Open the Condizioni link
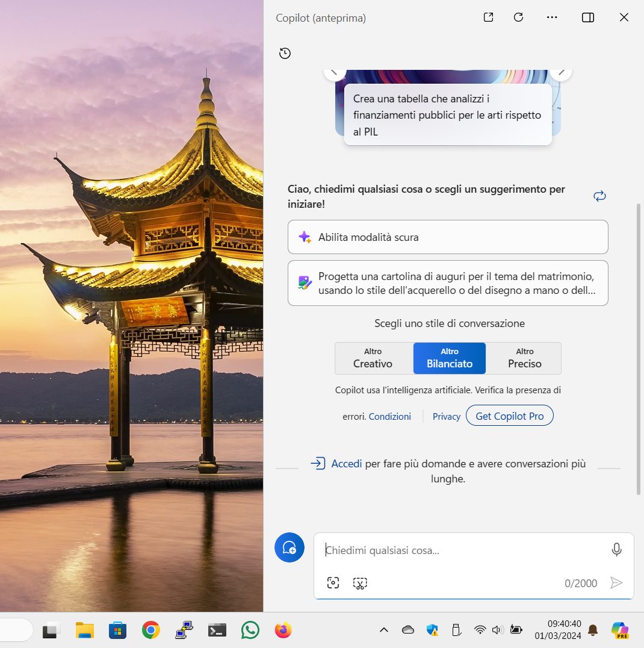This screenshot has height=648, width=644. pyautogui.click(x=389, y=416)
